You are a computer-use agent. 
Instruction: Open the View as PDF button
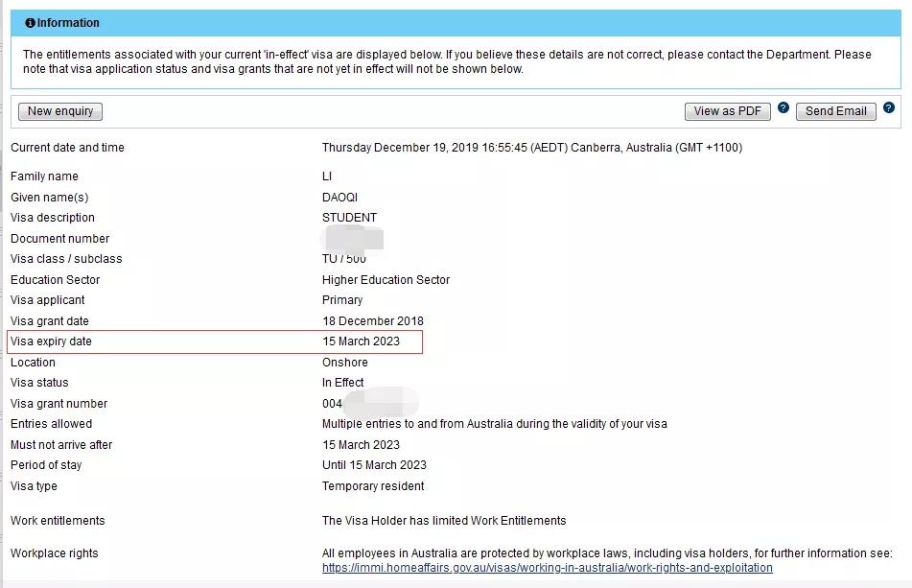(727, 111)
